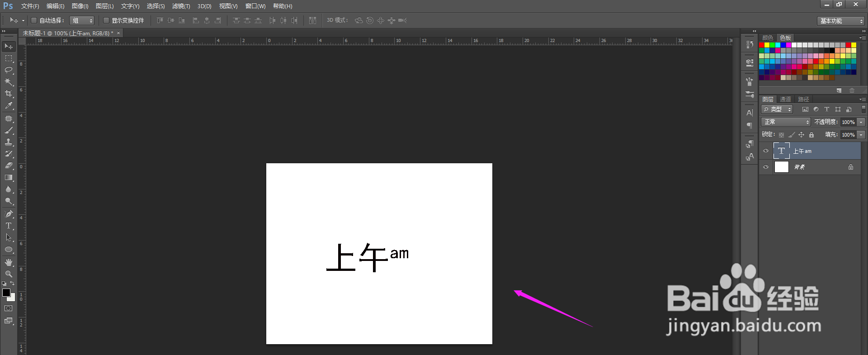Select the History Brush tool
868x355 pixels.
pyautogui.click(x=9, y=154)
